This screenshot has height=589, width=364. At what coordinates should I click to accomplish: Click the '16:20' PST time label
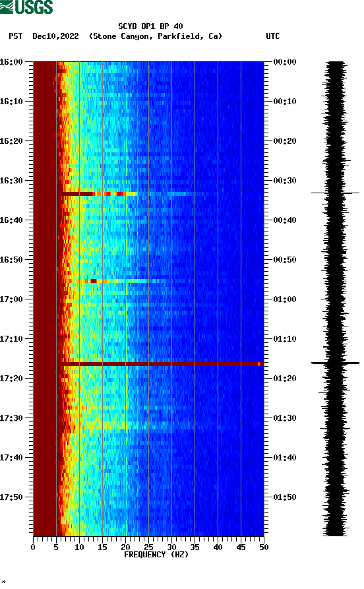pyautogui.click(x=11, y=141)
